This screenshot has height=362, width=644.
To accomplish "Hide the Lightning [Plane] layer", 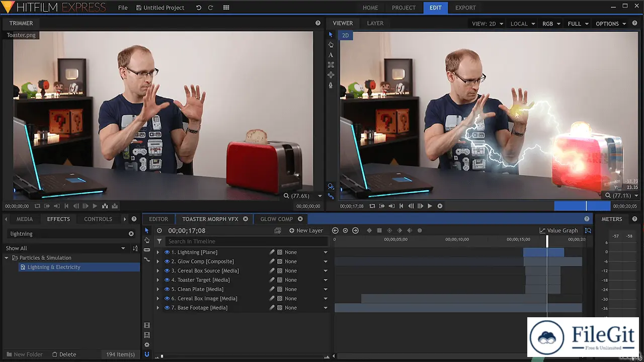I will coord(167,252).
